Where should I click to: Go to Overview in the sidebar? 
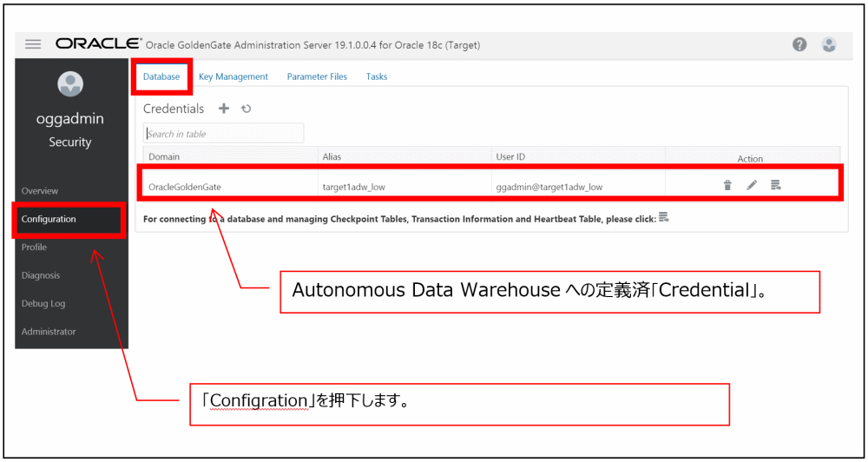(x=40, y=190)
